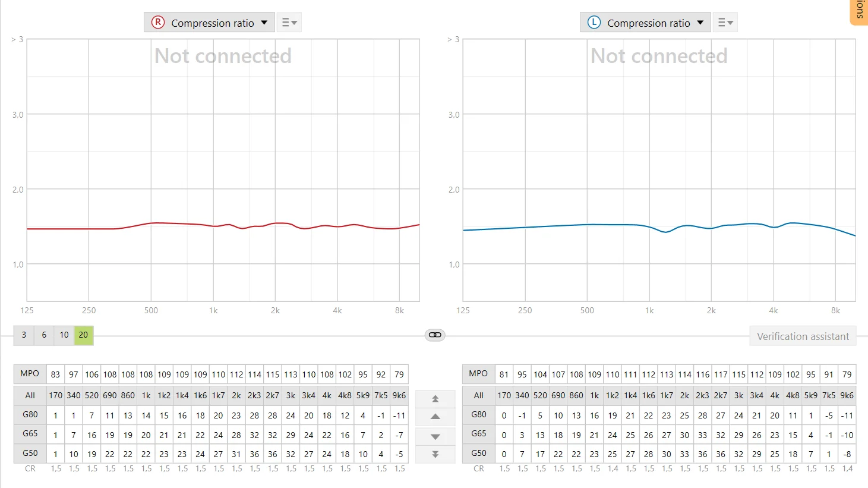Click left ear MPO value 117
The height and width of the screenshot is (488, 868).
click(721, 374)
